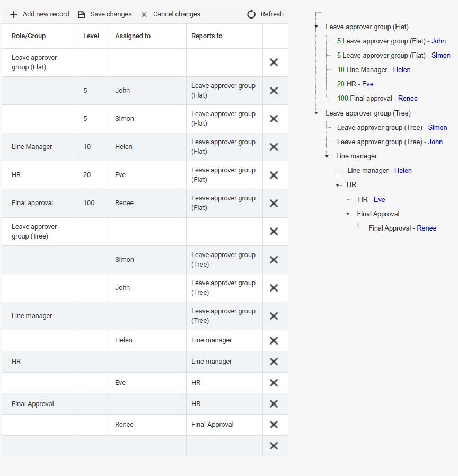Open the Renee link under Final Approval tree

pyautogui.click(x=426, y=228)
